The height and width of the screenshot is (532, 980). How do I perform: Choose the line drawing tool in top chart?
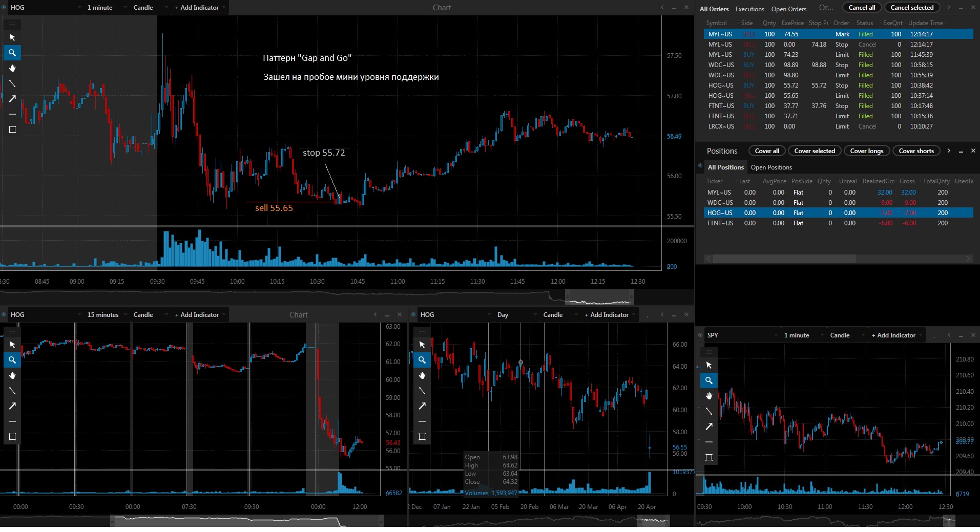12,83
